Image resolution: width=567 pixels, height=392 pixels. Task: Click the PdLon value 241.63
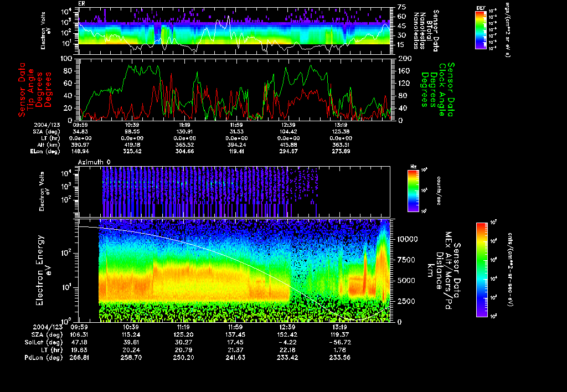(x=235, y=358)
